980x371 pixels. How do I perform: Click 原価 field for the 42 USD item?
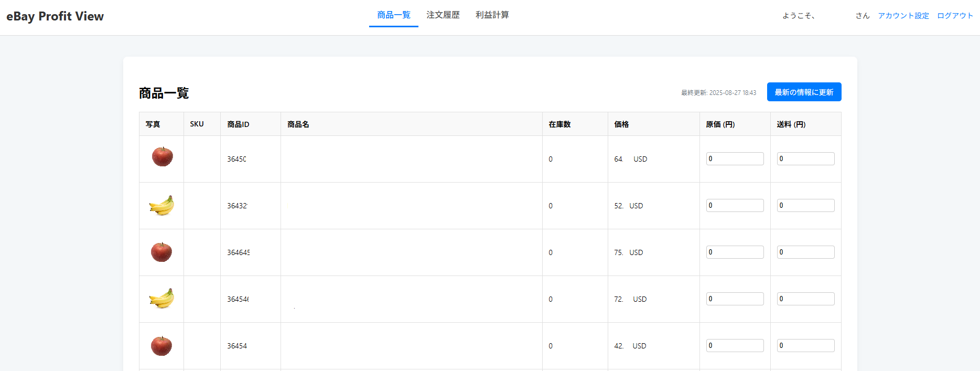[735, 346]
